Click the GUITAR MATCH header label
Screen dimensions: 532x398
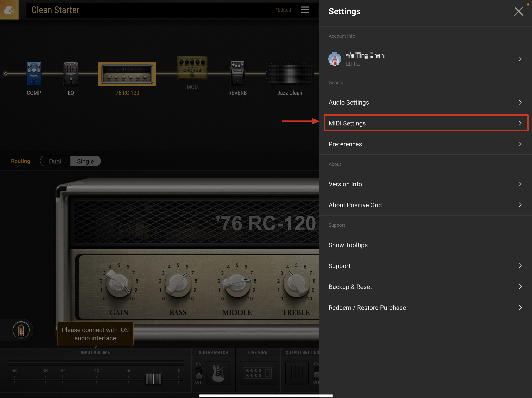[x=213, y=353]
